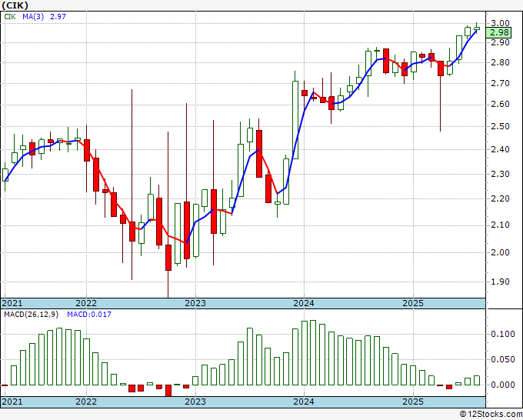
Task: Click the 2.97 moving average value
Action: [x=58, y=16]
